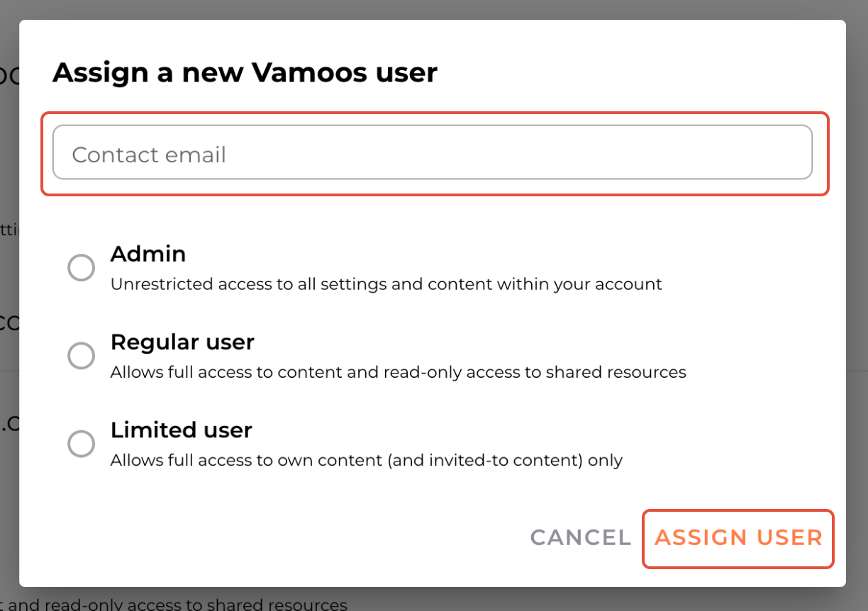The image size is (868, 611).
Task: Click the unrestricted access description under Admin
Action: tap(386, 284)
